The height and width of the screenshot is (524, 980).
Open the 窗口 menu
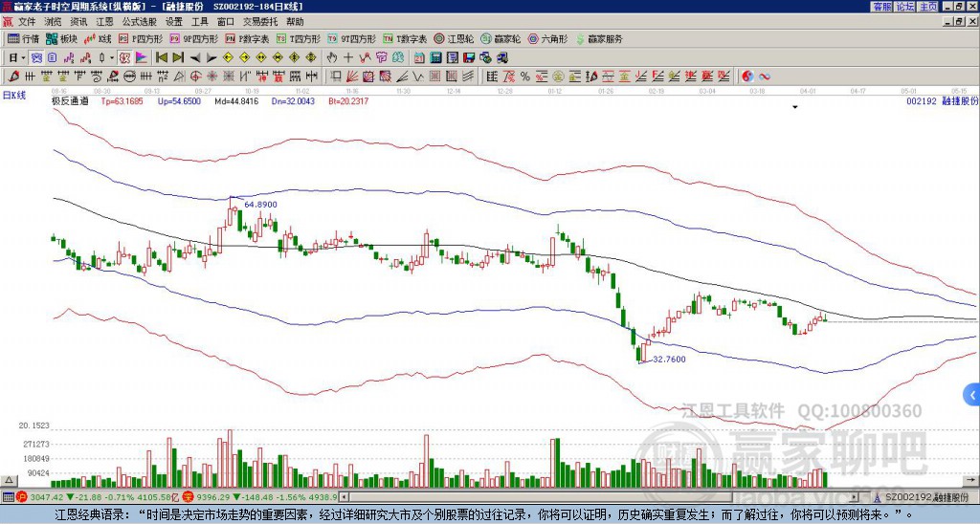(226, 22)
